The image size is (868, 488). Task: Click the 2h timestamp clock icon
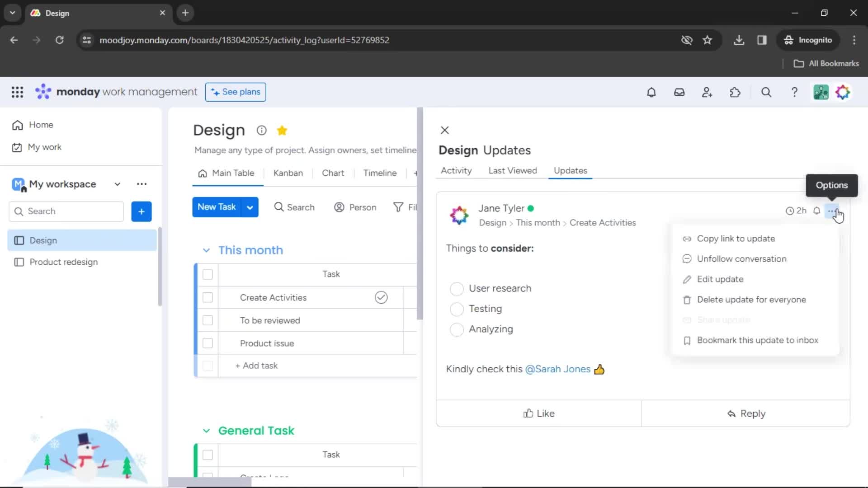click(789, 211)
